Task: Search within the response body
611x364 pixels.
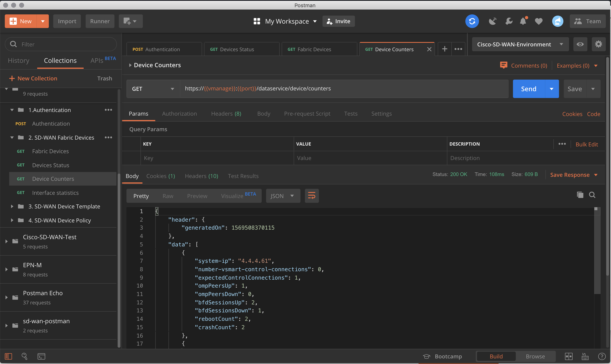Action: (x=592, y=195)
